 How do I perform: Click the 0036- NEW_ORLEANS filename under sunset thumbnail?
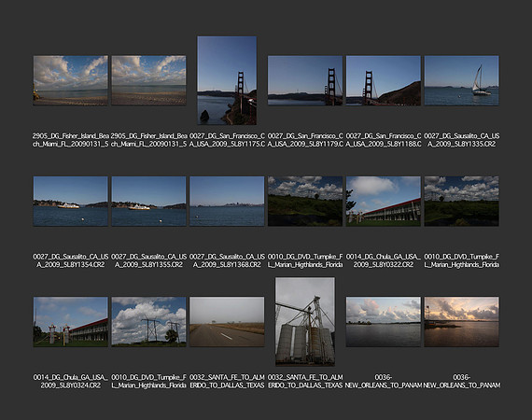tap(461, 382)
